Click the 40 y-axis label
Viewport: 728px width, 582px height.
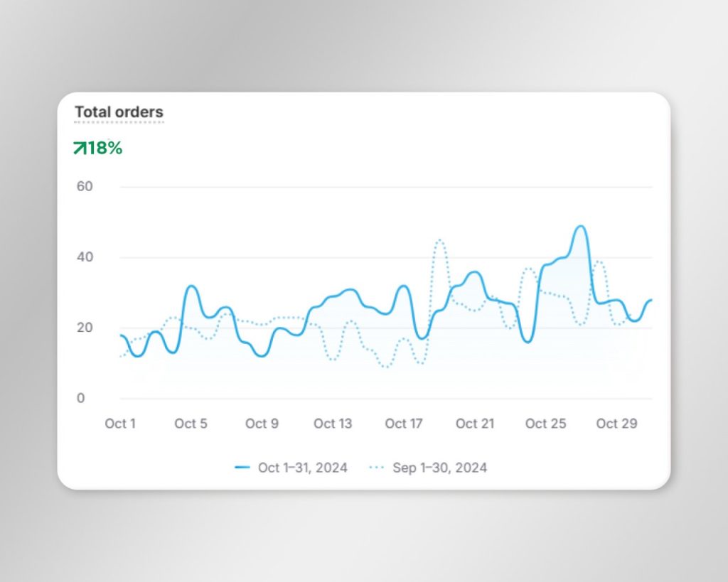click(x=85, y=257)
